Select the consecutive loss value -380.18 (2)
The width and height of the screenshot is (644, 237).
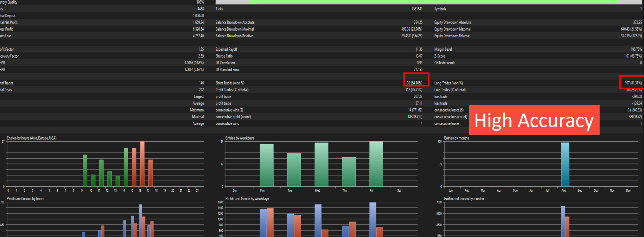[x=635, y=117]
